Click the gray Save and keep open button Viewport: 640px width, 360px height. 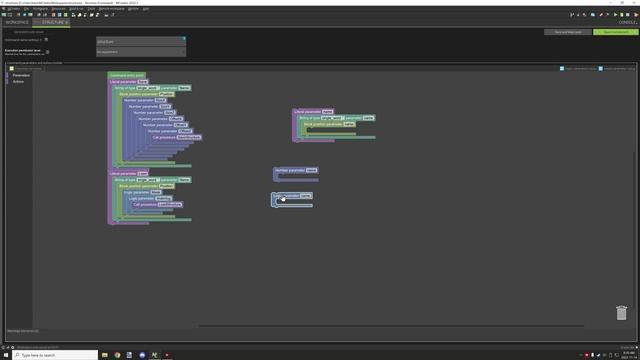pos(568,32)
